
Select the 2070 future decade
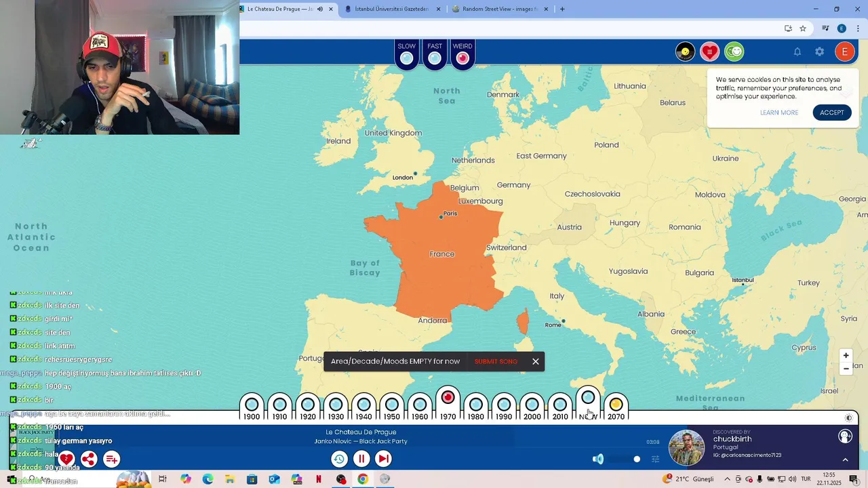tap(616, 407)
